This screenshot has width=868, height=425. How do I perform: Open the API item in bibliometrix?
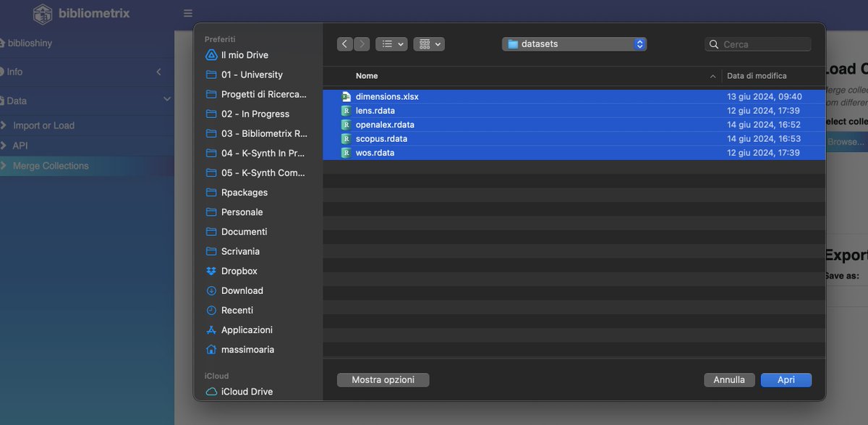pyautogui.click(x=87, y=146)
